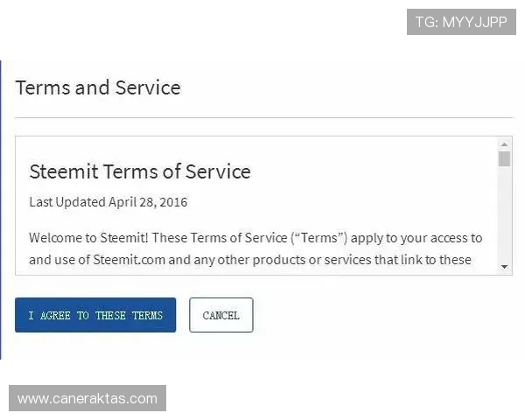Viewport: 525px width, 420px height.
Task: Click the blue vertical bar on left edge
Action: pyautogui.click(x=3, y=210)
